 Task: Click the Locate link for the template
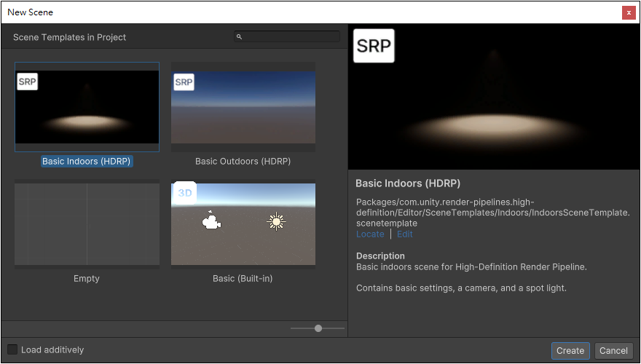click(x=370, y=234)
